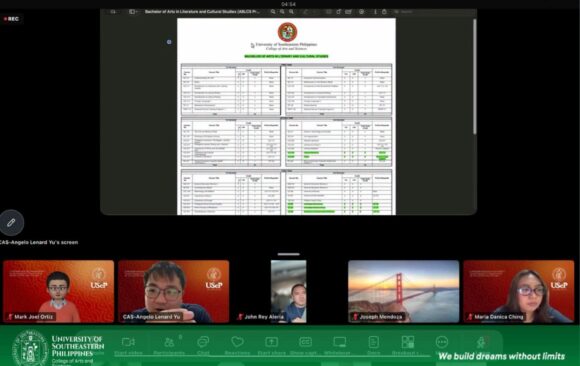Open the Participants panel icon
580x366 pixels.
tap(169, 342)
